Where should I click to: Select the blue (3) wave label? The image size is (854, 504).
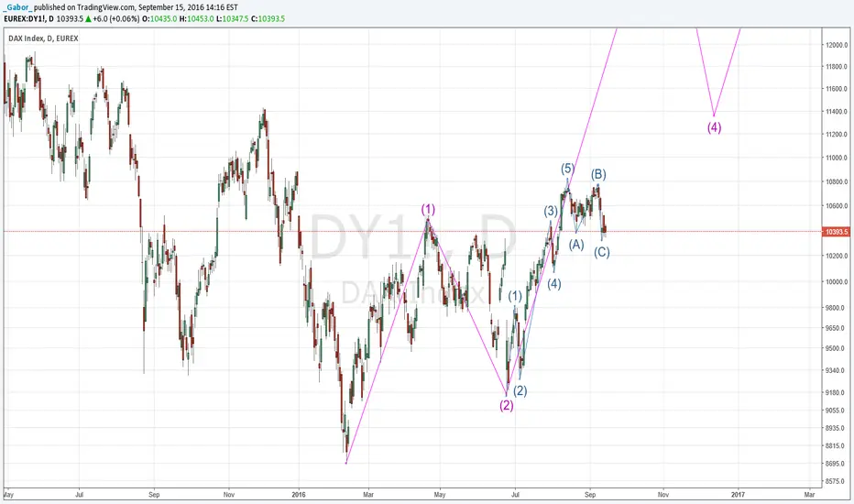pyautogui.click(x=551, y=212)
